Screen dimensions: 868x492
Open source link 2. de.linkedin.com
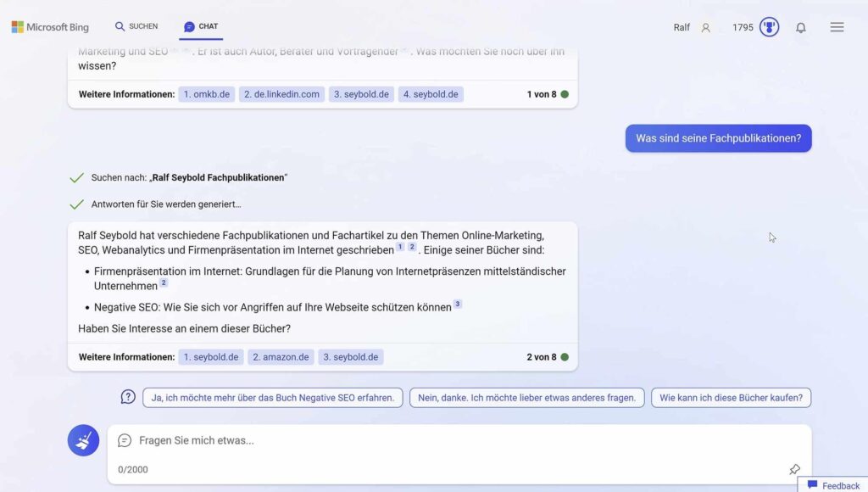pyautogui.click(x=281, y=94)
